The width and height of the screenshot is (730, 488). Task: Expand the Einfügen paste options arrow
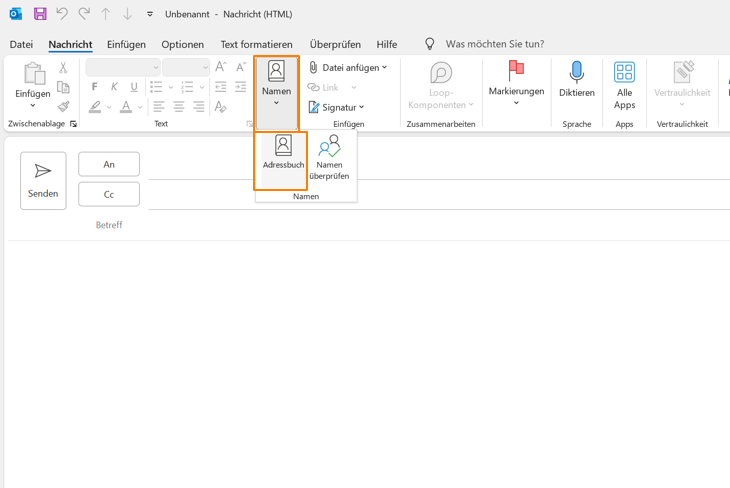pos(33,105)
